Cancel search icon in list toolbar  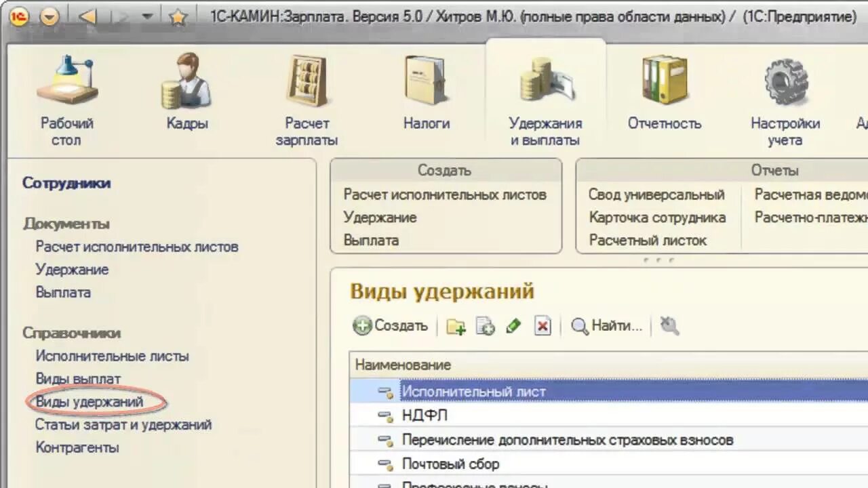[669, 326]
